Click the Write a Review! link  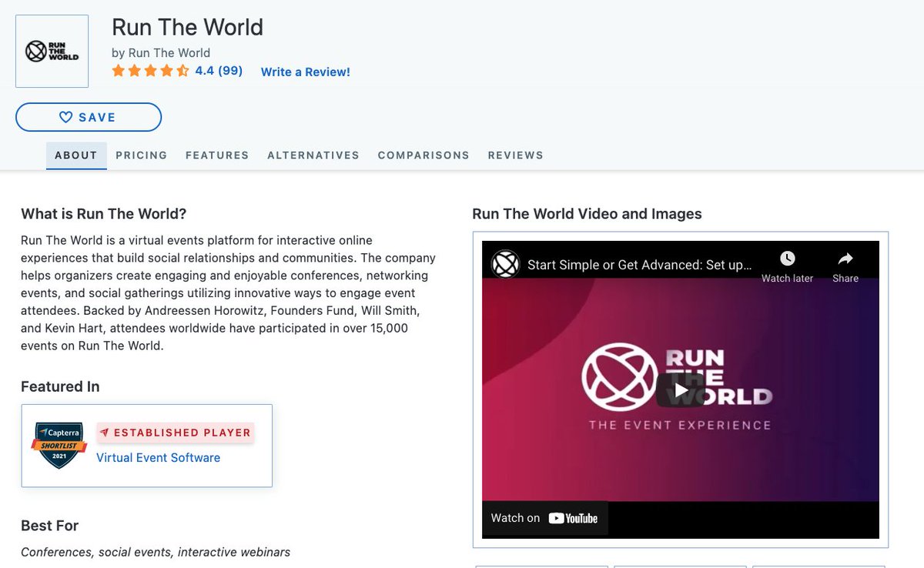pos(306,72)
